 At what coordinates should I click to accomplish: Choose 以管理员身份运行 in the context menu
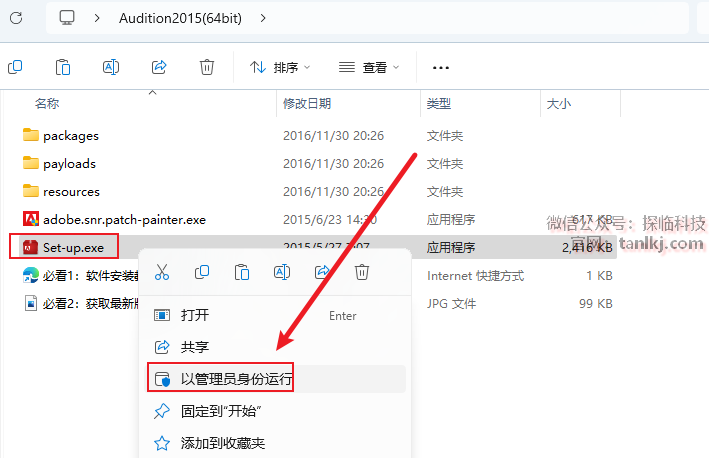pos(275,379)
